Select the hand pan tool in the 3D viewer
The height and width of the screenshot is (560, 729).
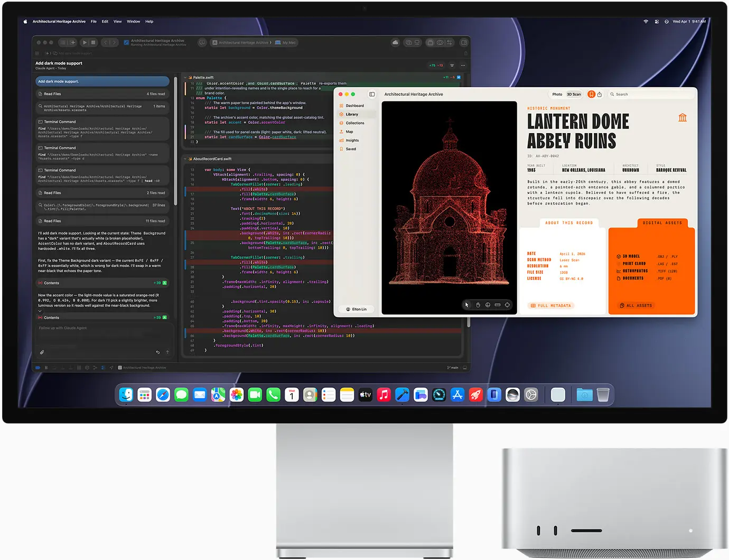[478, 305]
